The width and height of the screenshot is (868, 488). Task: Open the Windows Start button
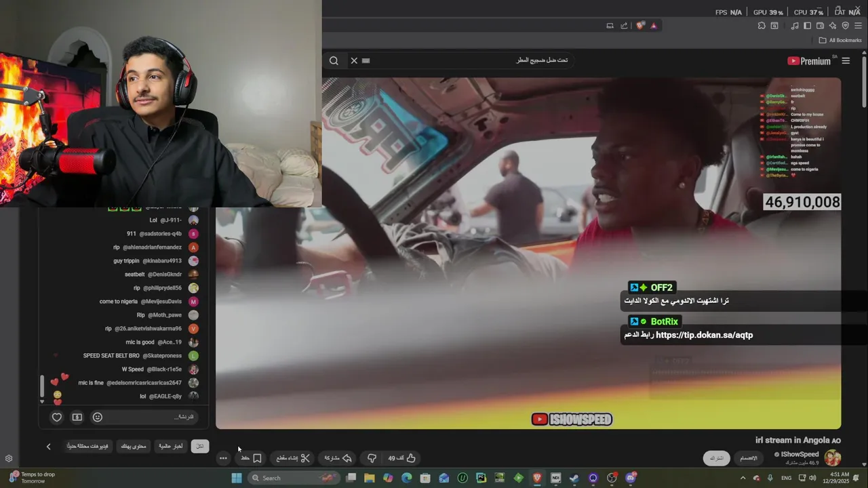(x=237, y=478)
